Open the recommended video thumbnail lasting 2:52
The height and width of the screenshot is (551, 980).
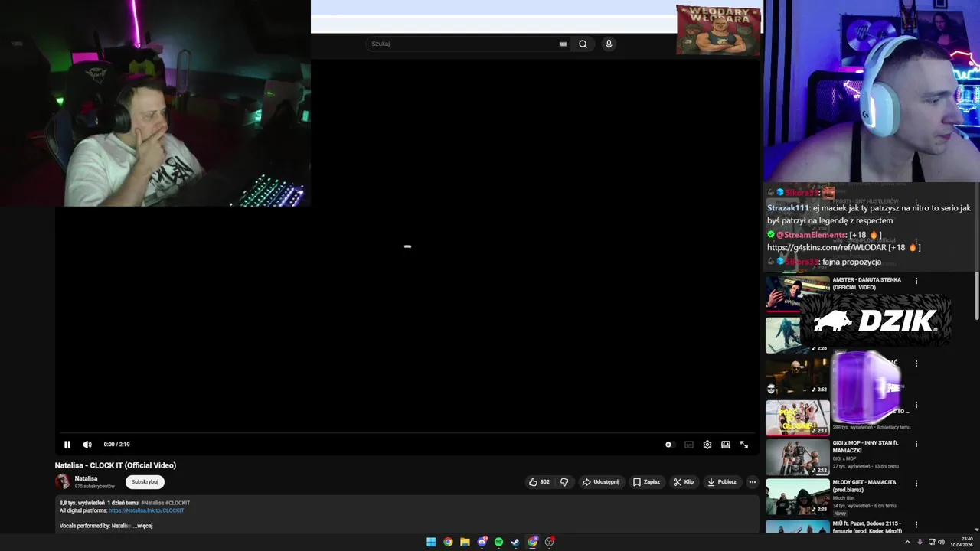tap(797, 377)
